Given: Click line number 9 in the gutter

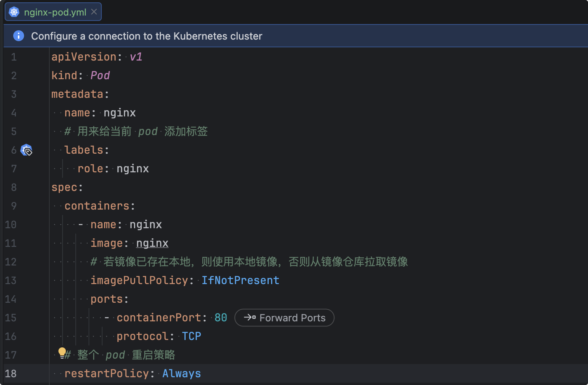Looking at the screenshot, I should 14,206.
